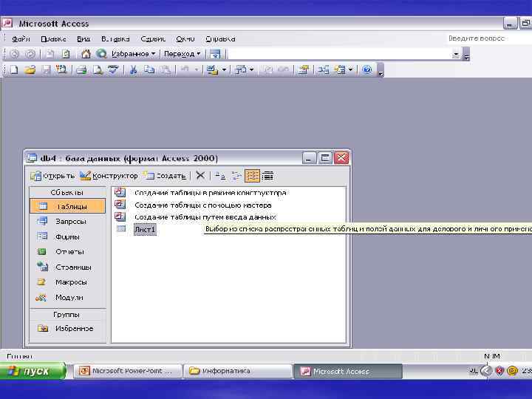Screen dimensions: 532x399
Task: Select Создание таблицы в режиме конструктора
Action: tap(211, 193)
